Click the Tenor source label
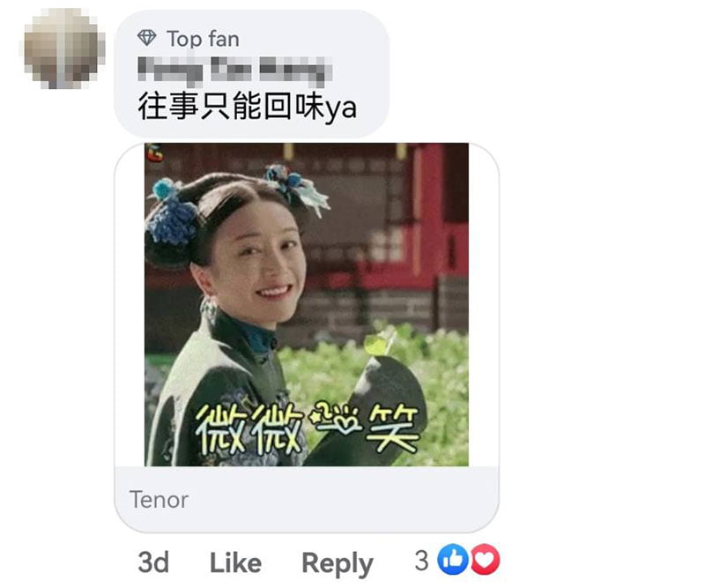Image resolution: width=705 pixels, height=588 pixels. click(x=159, y=499)
